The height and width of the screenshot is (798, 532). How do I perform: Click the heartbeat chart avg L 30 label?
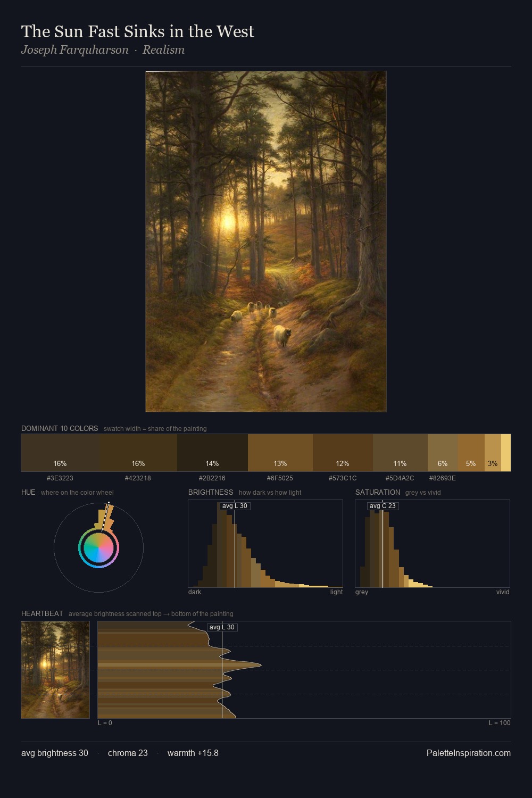click(x=222, y=627)
